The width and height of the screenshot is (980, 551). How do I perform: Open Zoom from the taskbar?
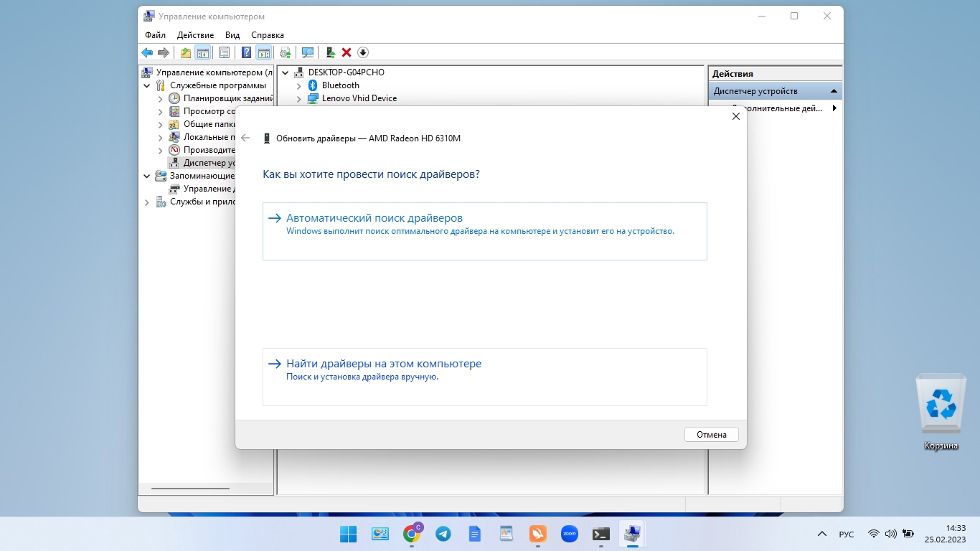570,534
